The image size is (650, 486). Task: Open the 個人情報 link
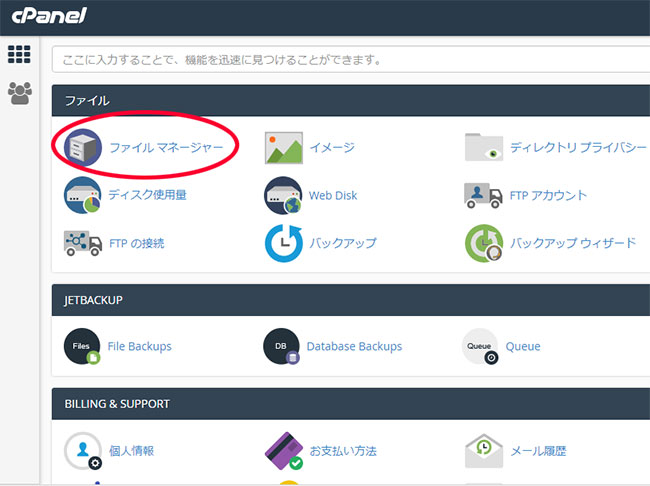tap(131, 451)
